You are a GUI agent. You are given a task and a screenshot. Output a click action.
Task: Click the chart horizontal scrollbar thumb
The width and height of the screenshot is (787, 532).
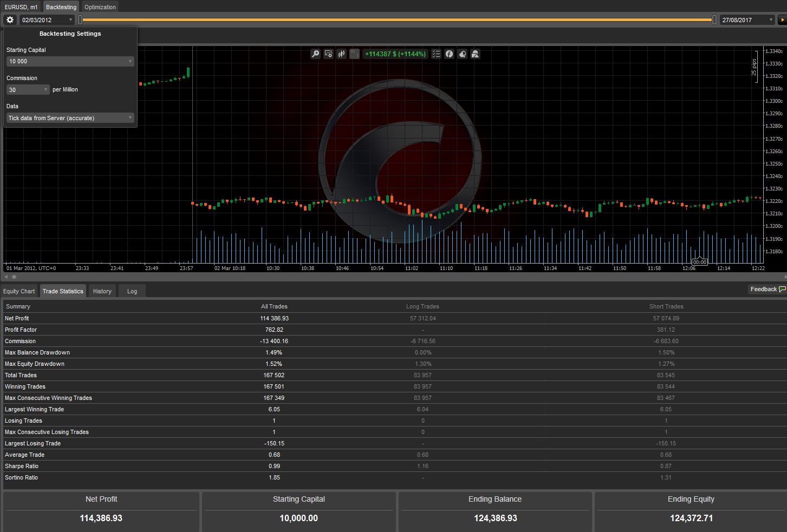coord(14,277)
